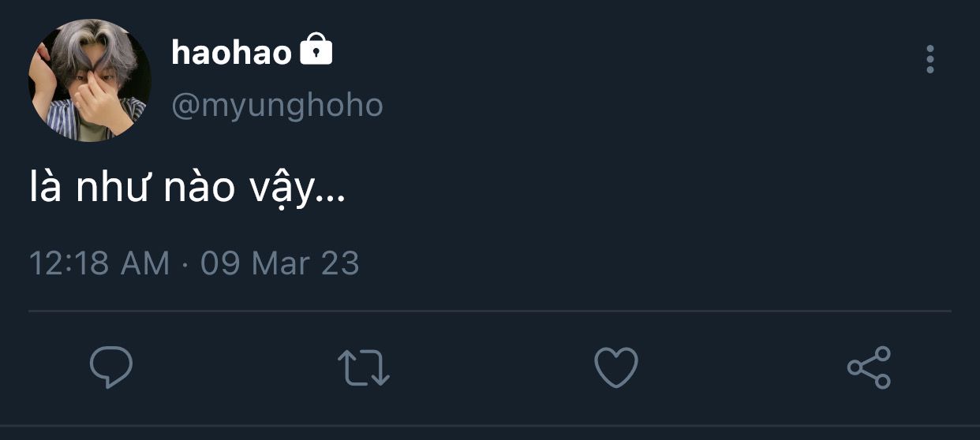Open the three-dot more options menu

930,59
